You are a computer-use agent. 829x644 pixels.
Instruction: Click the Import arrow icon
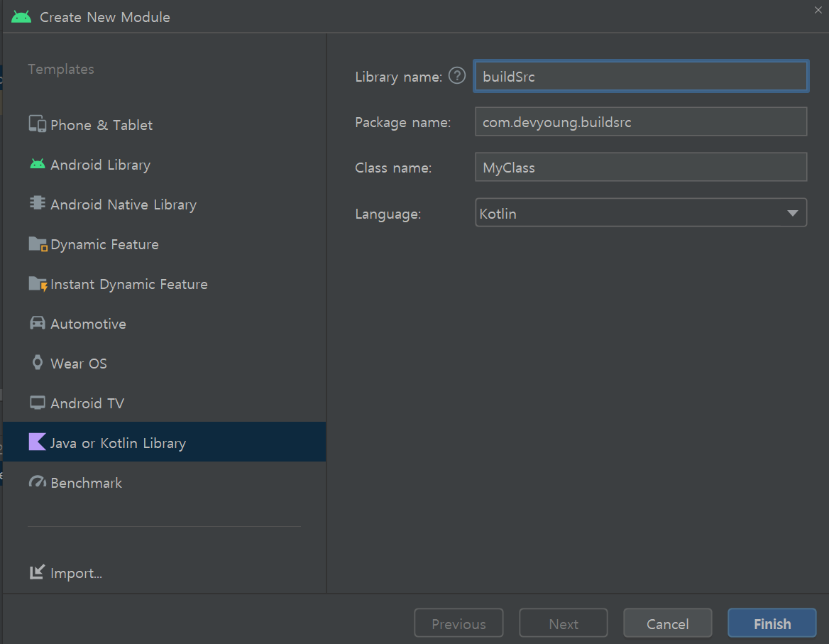click(37, 572)
